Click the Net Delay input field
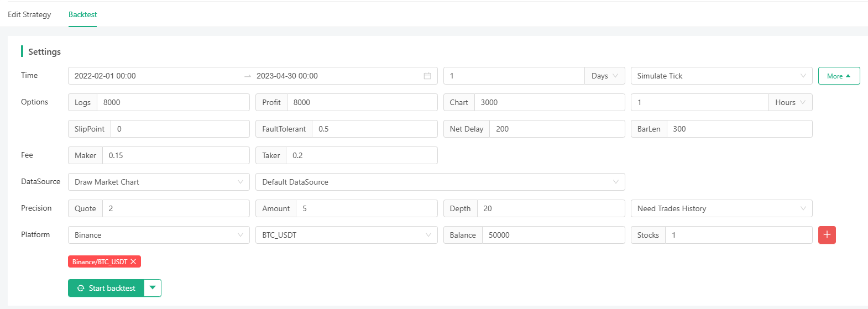 pyautogui.click(x=556, y=129)
